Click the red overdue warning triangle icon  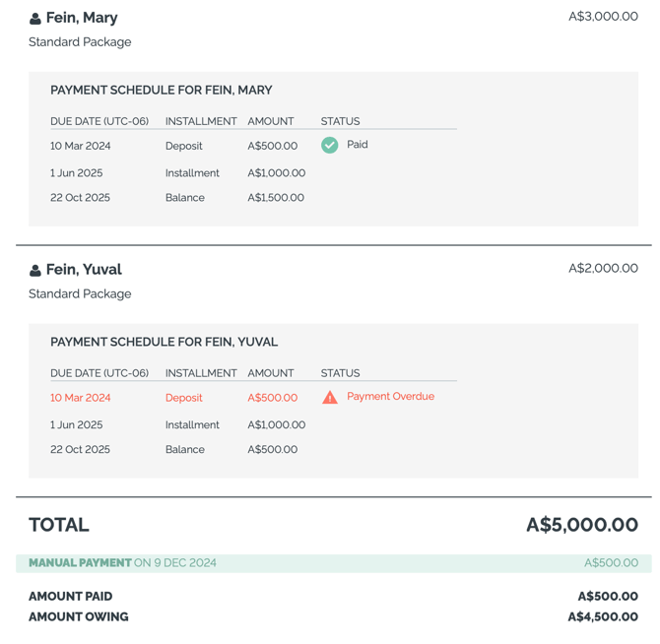pyautogui.click(x=330, y=397)
